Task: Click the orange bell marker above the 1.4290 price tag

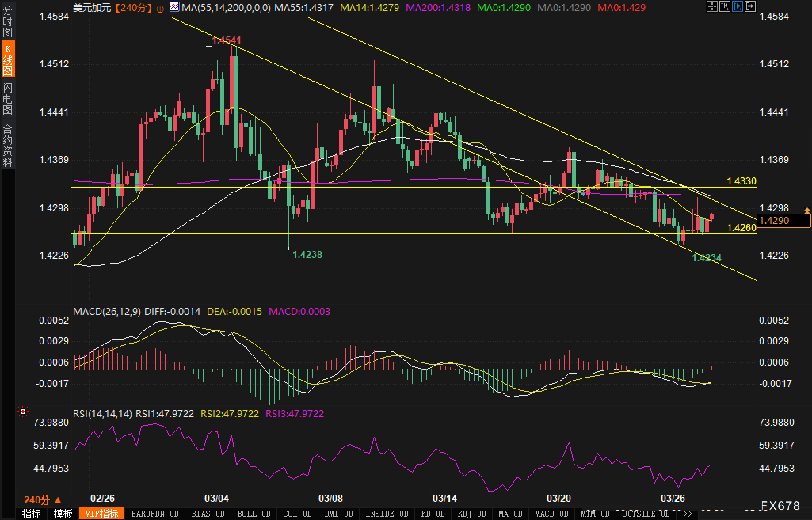Action: click(x=807, y=210)
